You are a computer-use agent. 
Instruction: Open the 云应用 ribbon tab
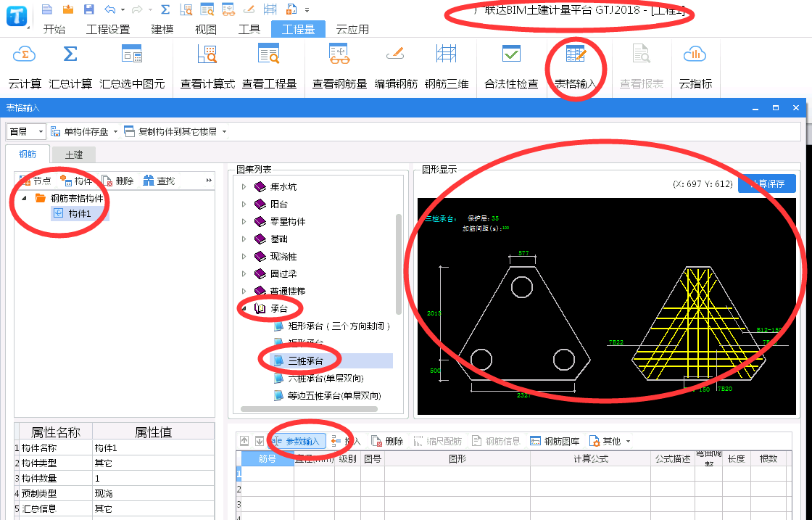[352, 30]
